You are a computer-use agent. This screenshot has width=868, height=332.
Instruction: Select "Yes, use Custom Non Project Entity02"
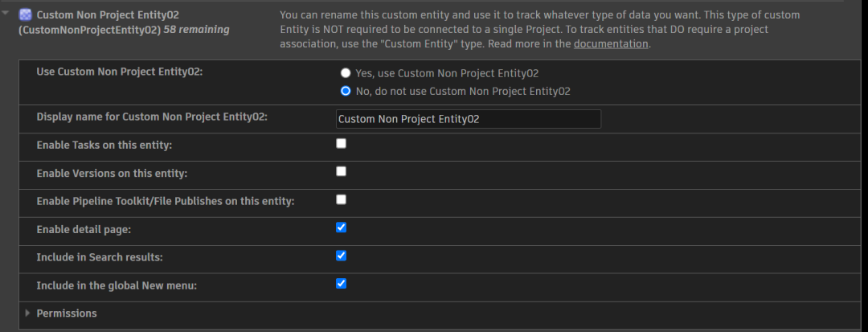tap(346, 72)
